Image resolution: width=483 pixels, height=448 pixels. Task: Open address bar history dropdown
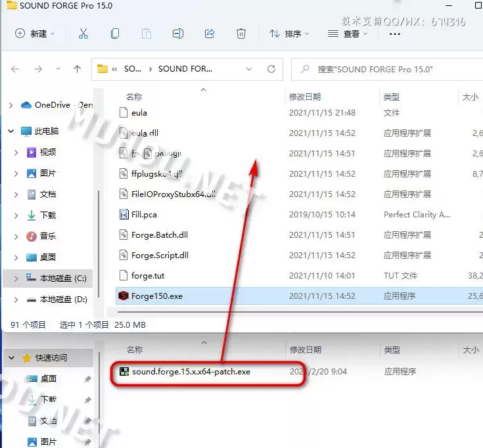249,69
